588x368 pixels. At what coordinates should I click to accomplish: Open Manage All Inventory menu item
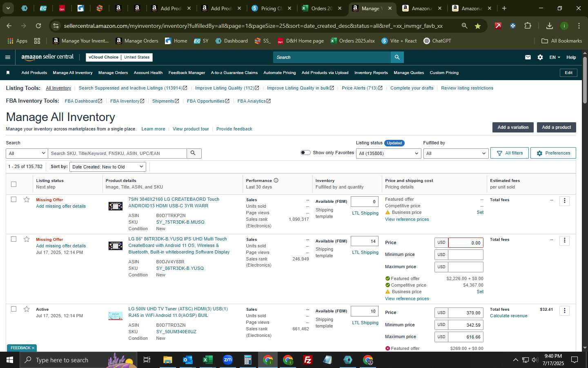coord(73,73)
